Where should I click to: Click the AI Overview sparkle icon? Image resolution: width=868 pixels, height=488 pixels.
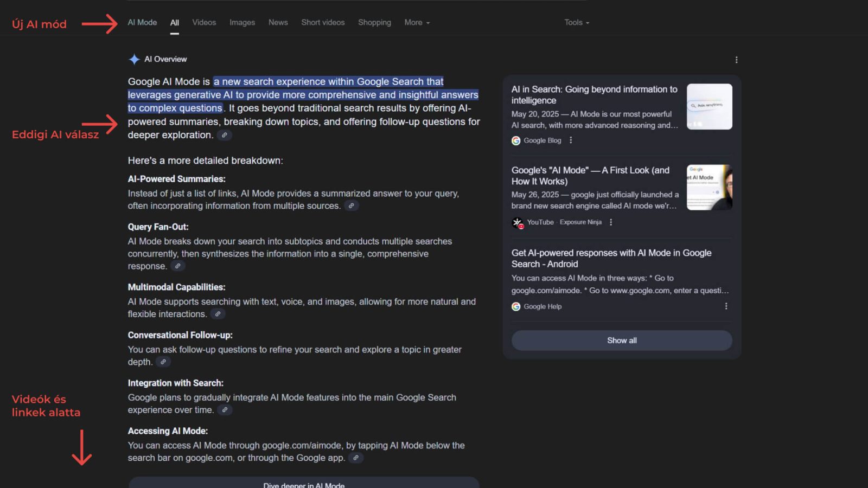coord(134,59)
